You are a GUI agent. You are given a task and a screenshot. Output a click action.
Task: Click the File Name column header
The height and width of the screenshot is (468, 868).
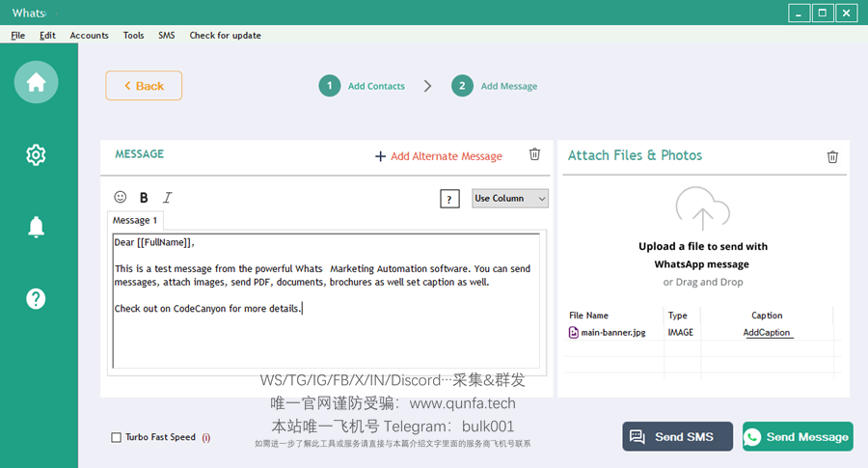coord(588,316)
